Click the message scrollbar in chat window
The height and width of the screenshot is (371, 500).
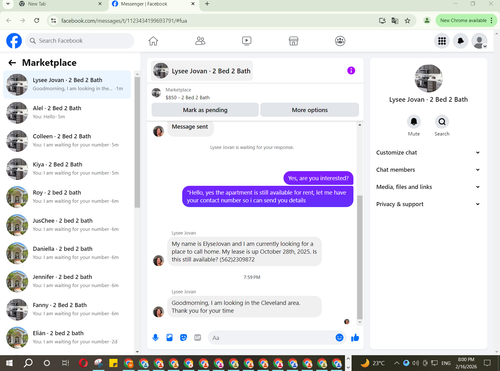(x=360, y=257)
